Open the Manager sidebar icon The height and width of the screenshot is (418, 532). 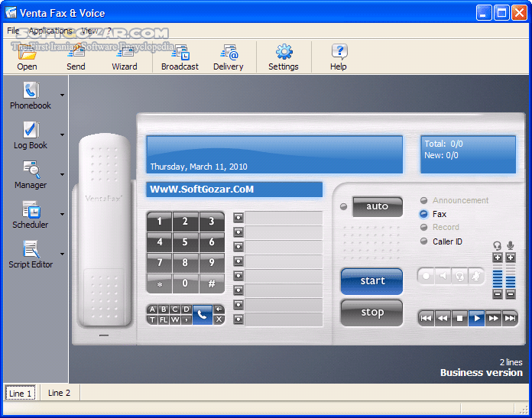coord(31,175)
